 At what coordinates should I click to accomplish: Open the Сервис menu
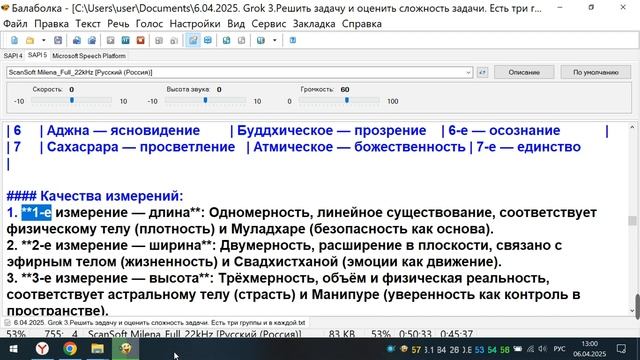(269, 24)
